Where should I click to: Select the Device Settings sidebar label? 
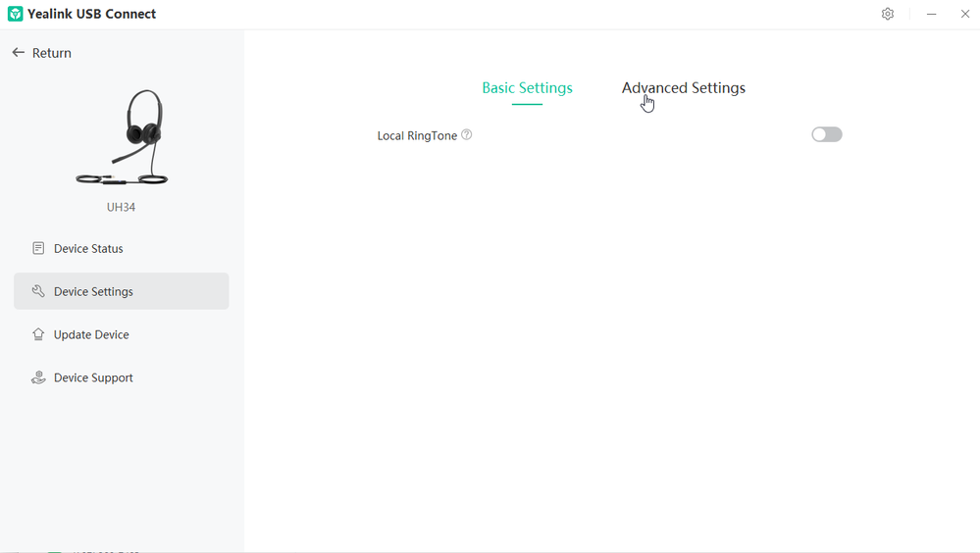tap(93, 291)
